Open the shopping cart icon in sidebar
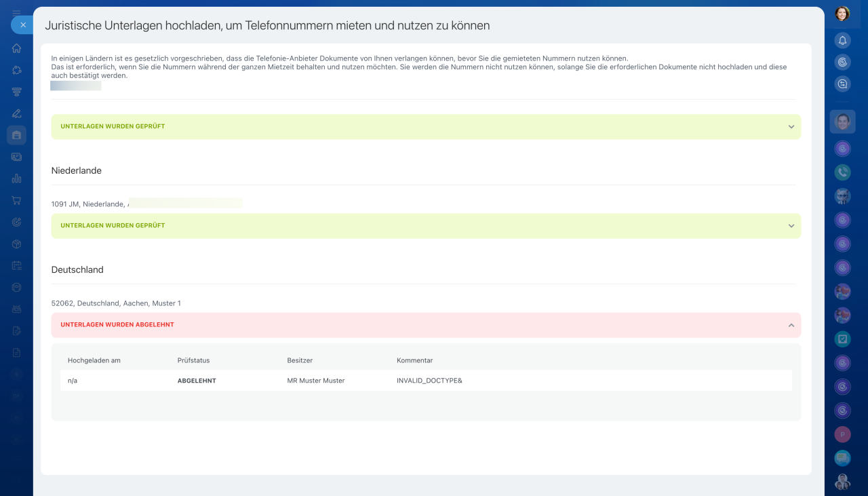This screenshot has height=496, width=868. pyautogui.click(x=16, y=200)
